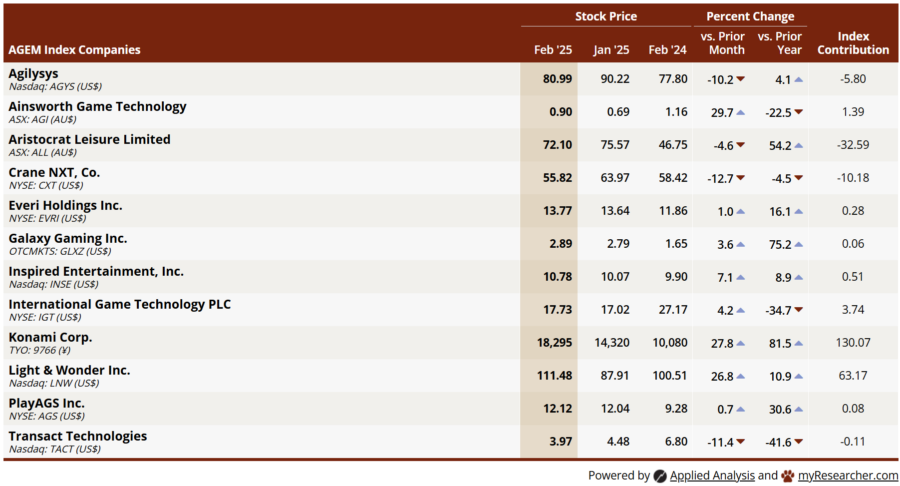Click Agilysys prior month red down arrow
The width and height of the screenshot is (900, 486).
point(740,80)
